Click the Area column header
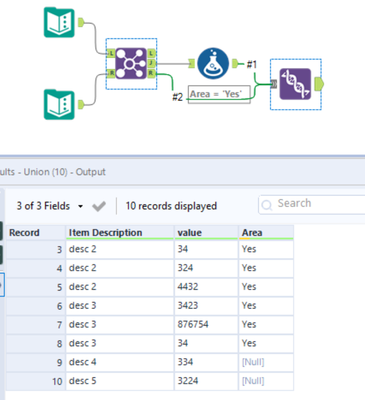This screenshot has height=400, width=365. (266, 232)
